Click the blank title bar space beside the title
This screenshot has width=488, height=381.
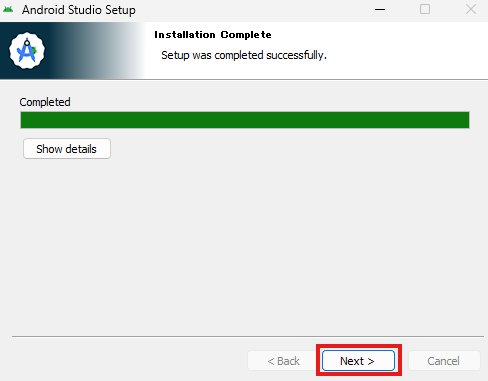click(x=253, y=10)
